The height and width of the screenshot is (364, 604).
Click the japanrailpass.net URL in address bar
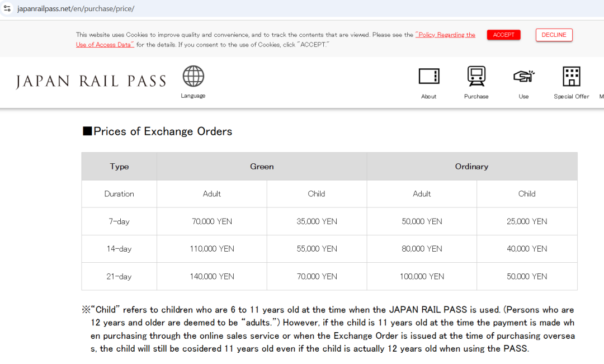click(75, 8)
